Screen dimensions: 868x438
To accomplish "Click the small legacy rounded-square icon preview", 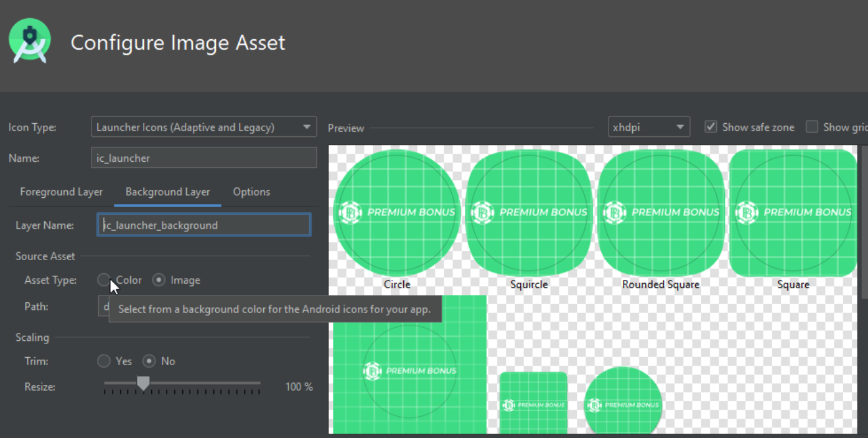I will pyautogui.click(x=533, y=403).
